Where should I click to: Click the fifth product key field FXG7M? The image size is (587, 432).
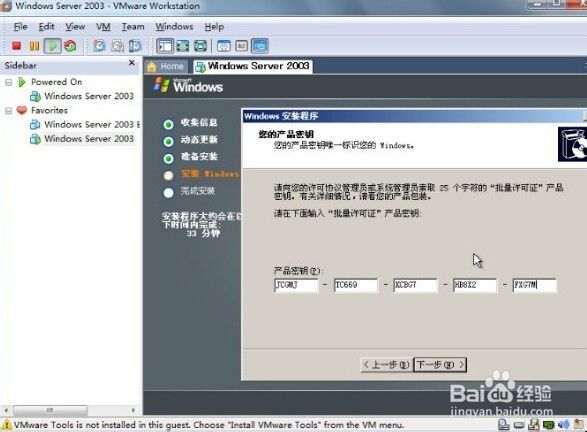tap(535, 285)
